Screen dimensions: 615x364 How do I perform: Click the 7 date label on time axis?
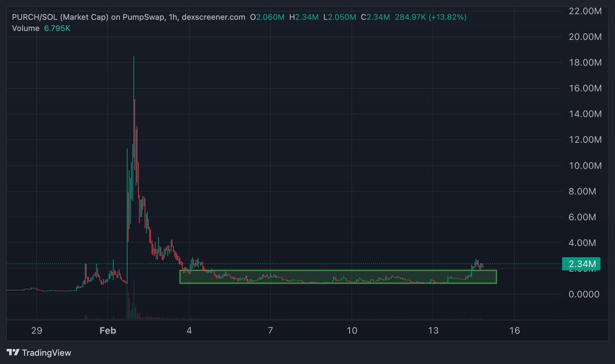(x=270, y=331)
